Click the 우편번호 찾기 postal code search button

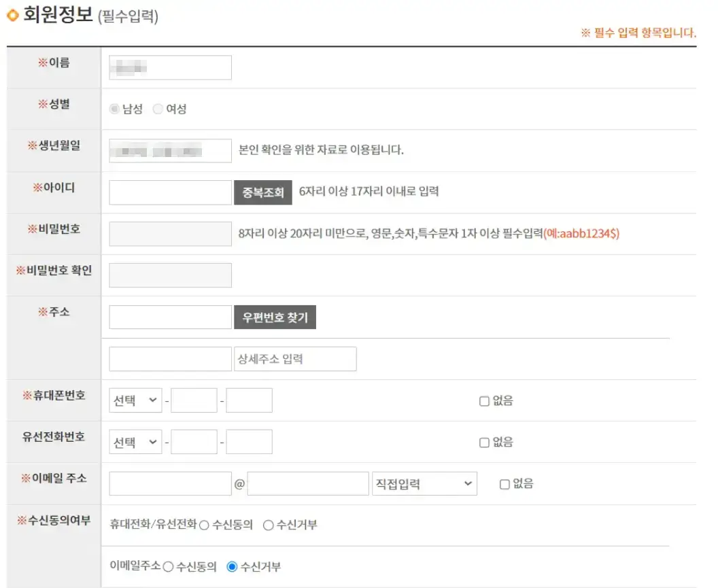click(x=275, y=317)
